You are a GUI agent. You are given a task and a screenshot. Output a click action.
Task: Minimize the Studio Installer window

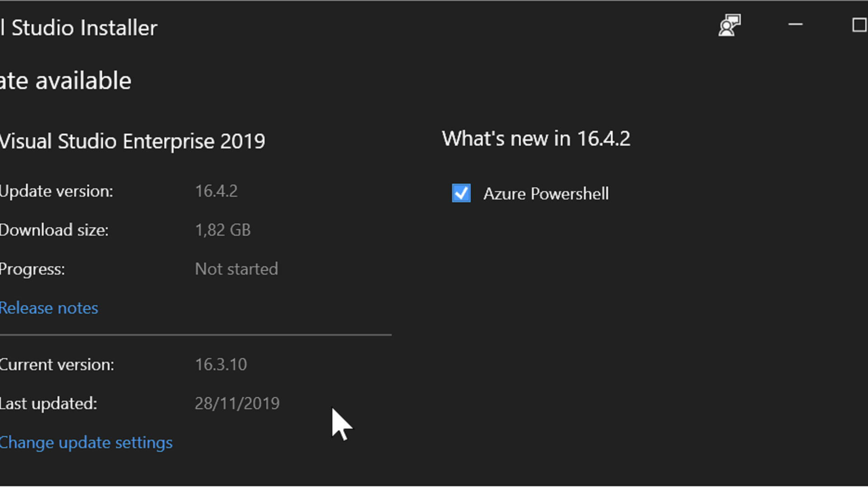[795, 25]
